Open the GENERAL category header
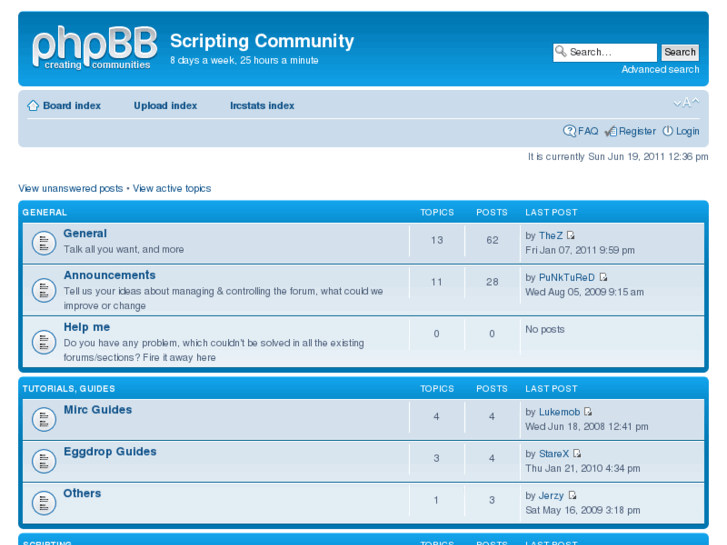The image size is (727, 545). (45, 212)
